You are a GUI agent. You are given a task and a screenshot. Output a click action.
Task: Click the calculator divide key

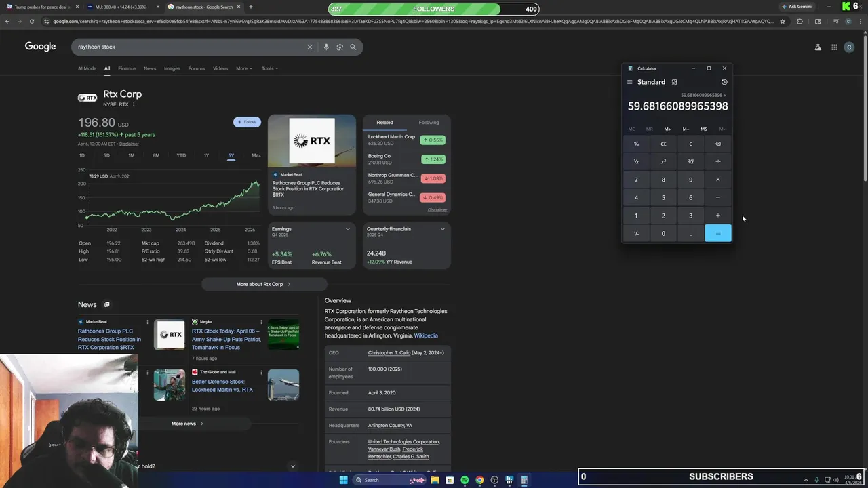click(x=718, y=161)
